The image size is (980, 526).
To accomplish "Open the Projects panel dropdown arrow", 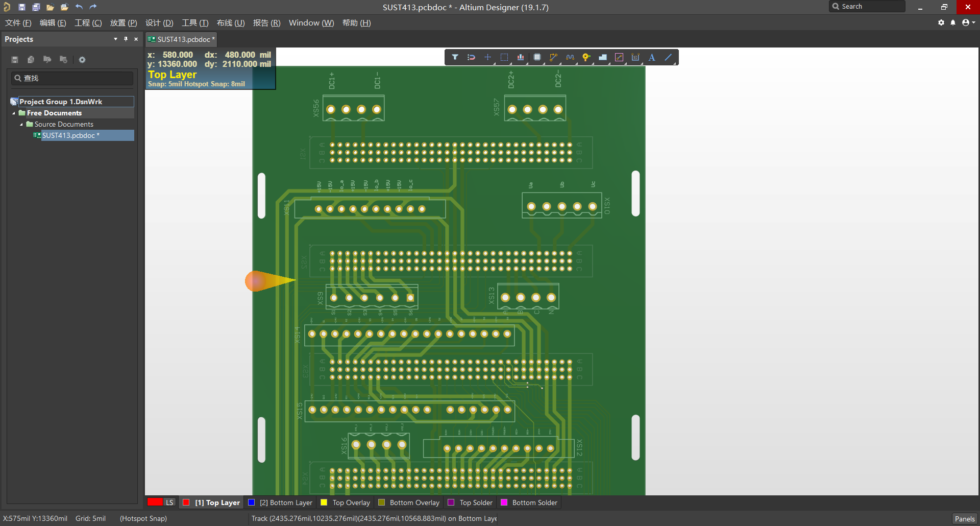I will (x=115, y=39).
